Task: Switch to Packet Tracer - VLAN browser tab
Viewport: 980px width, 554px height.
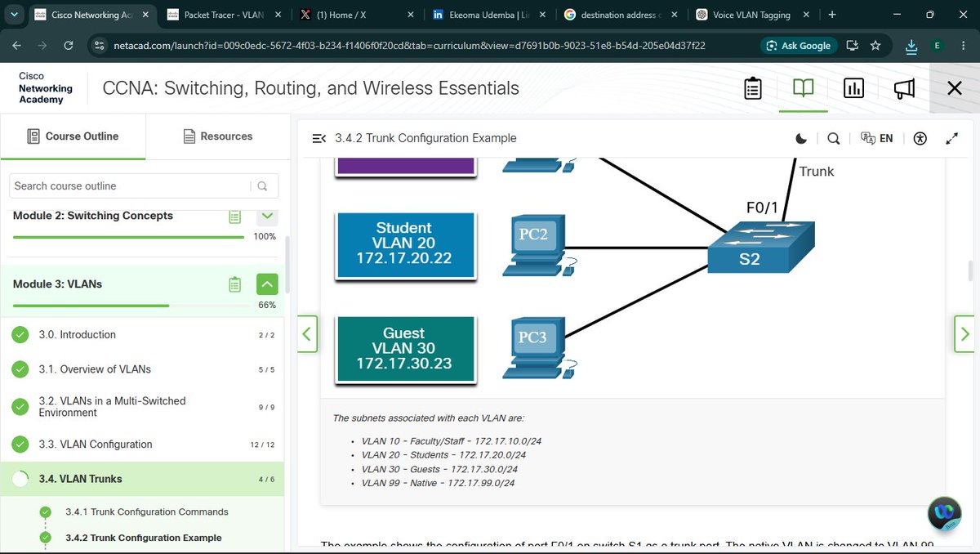Action: [x=225, y=15]
